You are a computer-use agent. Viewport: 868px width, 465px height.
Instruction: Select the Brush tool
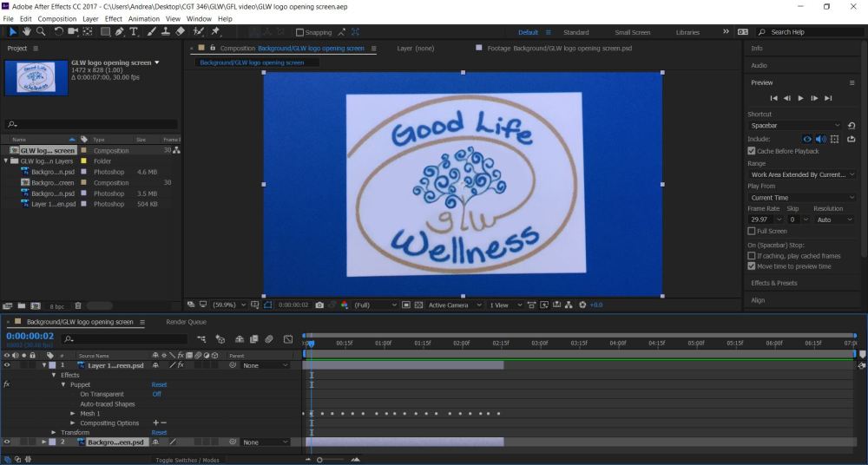tap(151, 31)
